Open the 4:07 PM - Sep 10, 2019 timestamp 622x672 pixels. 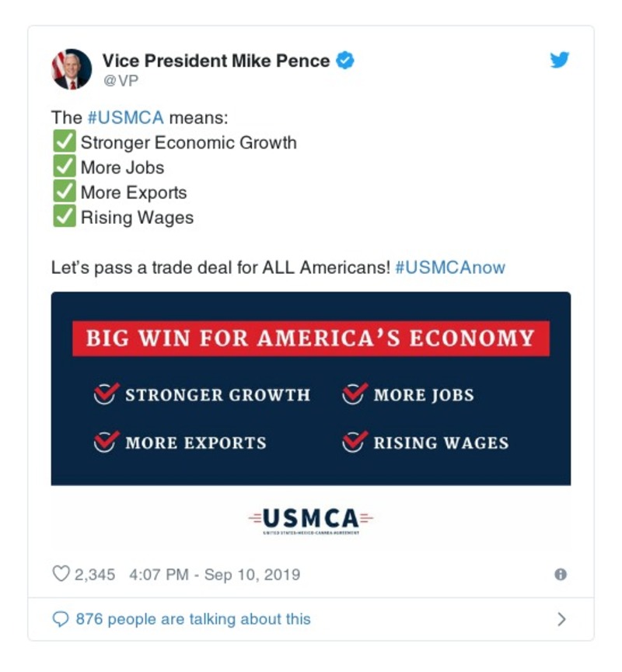point(215,575)
